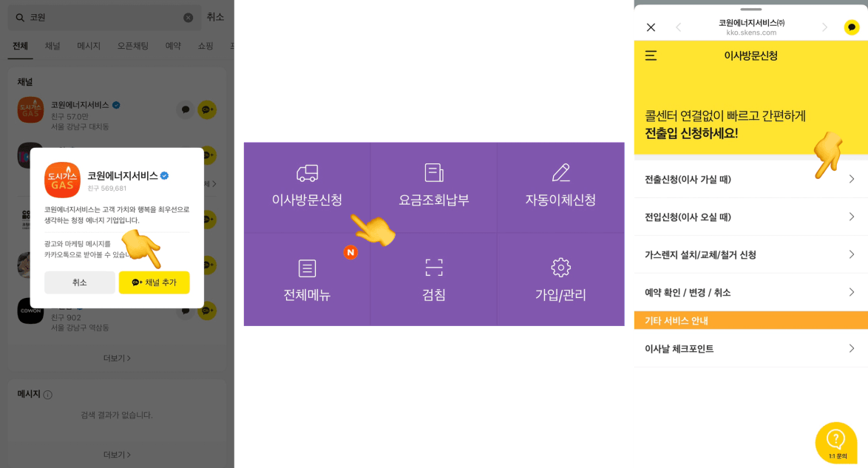Viewport: 868px width, 468px height.
Task: Open 전출신청(이사 가실 때)
Action: click(x=751, y=179)
